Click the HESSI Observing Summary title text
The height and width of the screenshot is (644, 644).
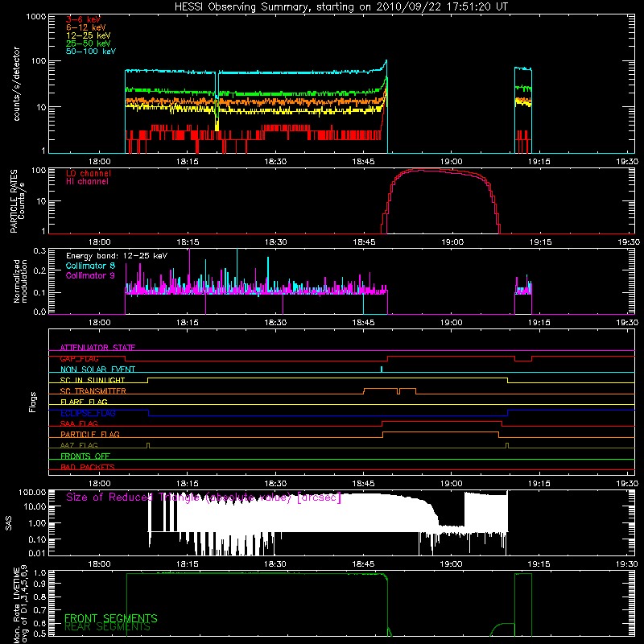341,6
